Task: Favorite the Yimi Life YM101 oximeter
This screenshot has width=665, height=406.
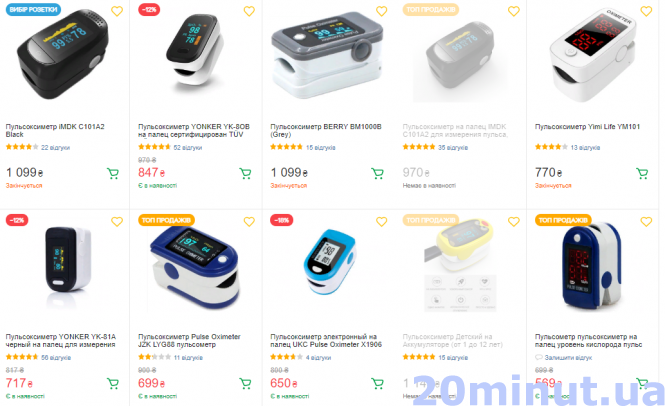Action: point(646,11)
